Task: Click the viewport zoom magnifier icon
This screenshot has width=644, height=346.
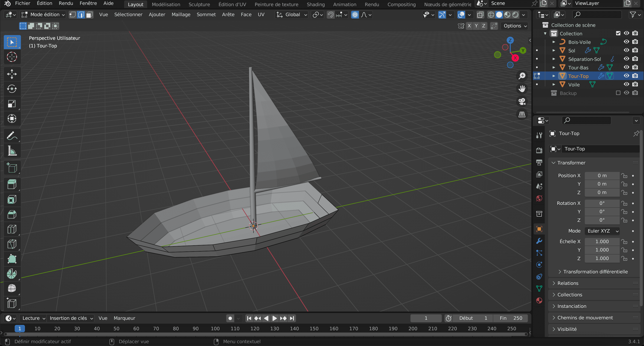Action: tap(522, 76)
